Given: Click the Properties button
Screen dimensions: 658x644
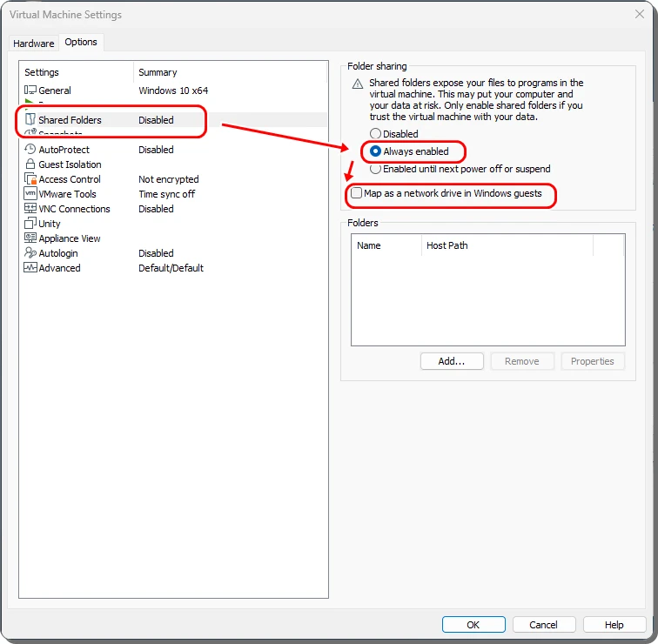Looking at the screenshot, I should point(593,361).
